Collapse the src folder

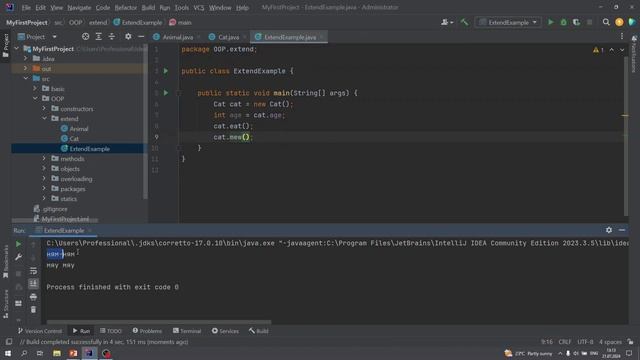[25, 78]
